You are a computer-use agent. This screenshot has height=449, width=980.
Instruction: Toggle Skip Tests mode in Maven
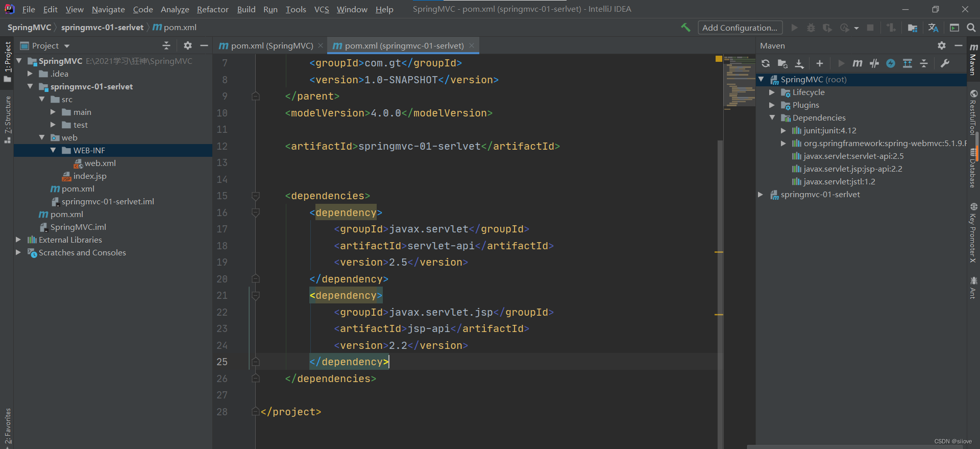point(891,63)
